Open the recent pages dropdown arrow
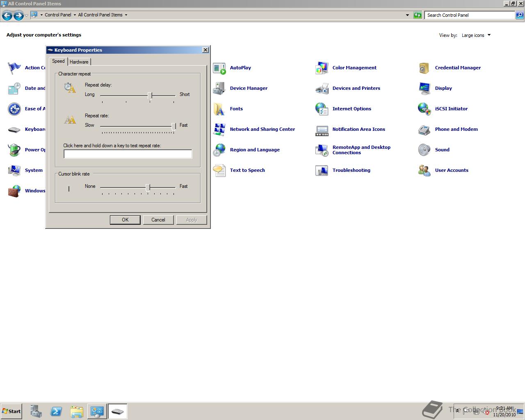 27,16
